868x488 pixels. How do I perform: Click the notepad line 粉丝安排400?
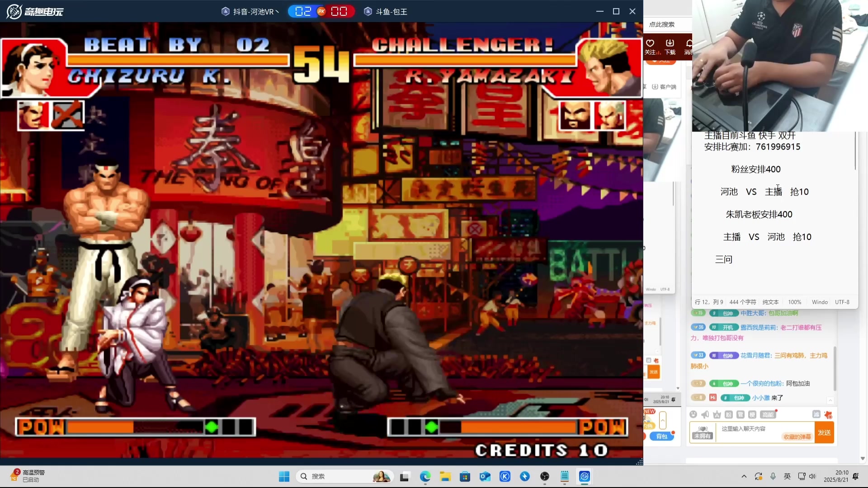coord(756,169)
